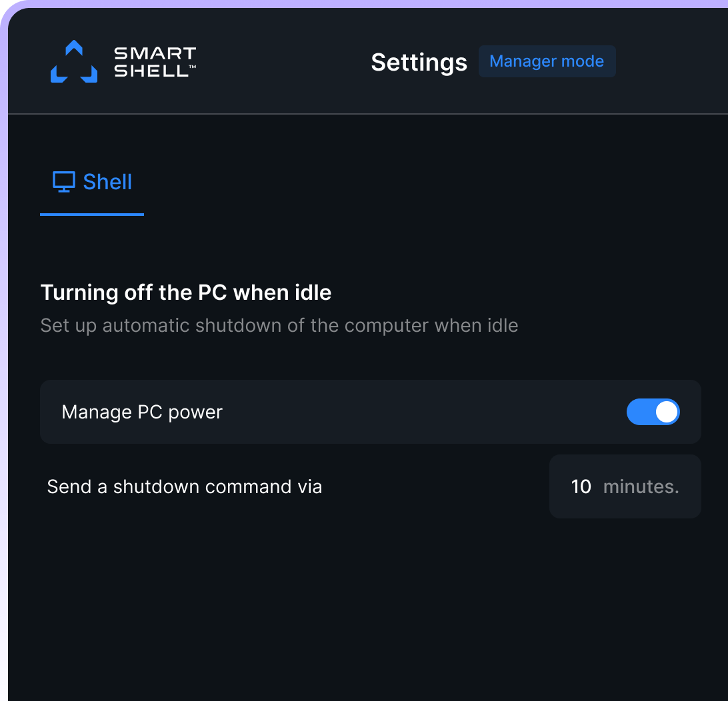Click the "minutes." unit label

click(641, 486)
